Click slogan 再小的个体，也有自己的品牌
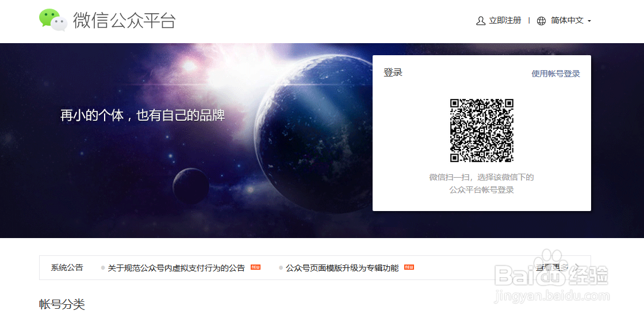This screenshot has height=318, width=644. tap(143, 116)
